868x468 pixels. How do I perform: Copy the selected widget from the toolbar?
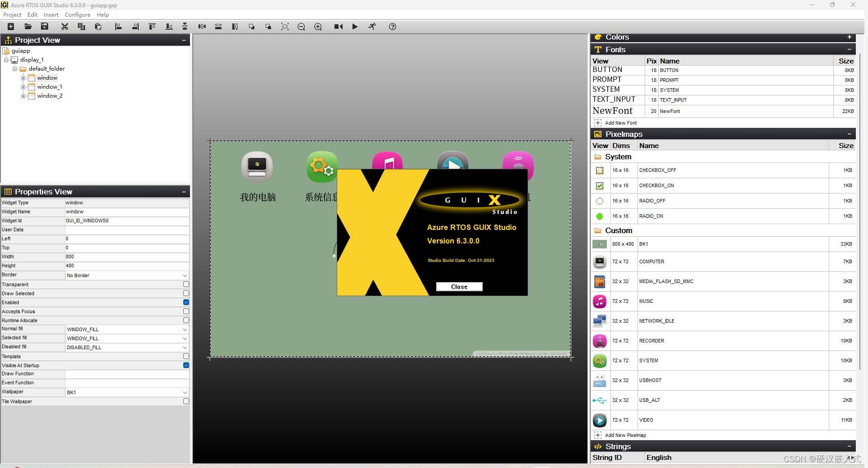pyautogui.click(x=81, y=27)
